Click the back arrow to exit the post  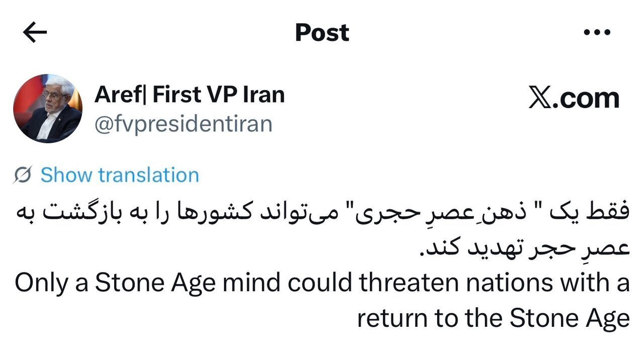click(33, 32)
